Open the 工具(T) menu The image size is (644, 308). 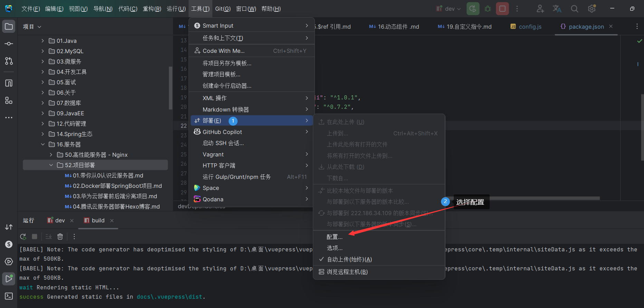click(x=200, y=9)
